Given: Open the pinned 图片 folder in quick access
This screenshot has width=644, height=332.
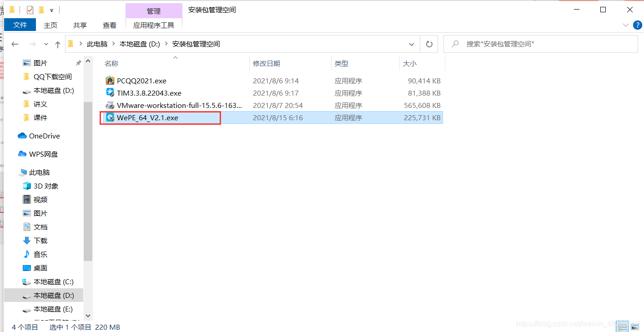Looking at the screenshot, I should click(x=40, y=63).
